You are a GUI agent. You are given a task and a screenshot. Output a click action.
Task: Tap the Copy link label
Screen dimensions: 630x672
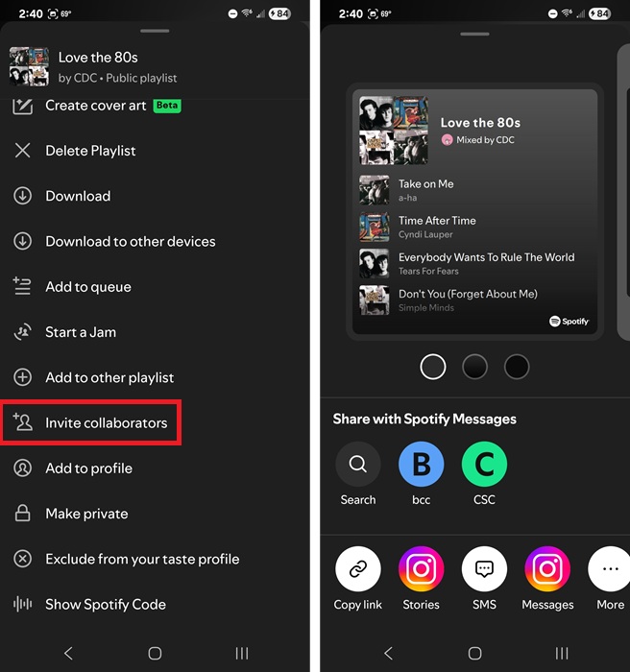pyautogui.click(x=357, y=604)
